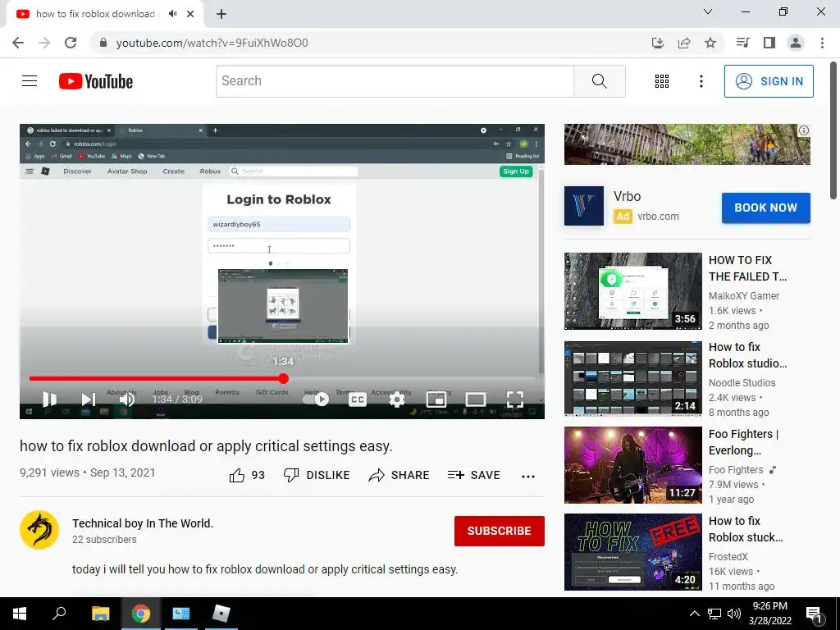Open a new browser tab
Image resolution: width=840 pixels, height=630 pixels.
click(x=221, y=14)
